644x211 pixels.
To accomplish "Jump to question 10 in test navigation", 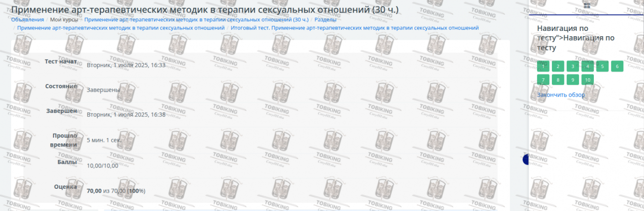I will click(588, 80).
